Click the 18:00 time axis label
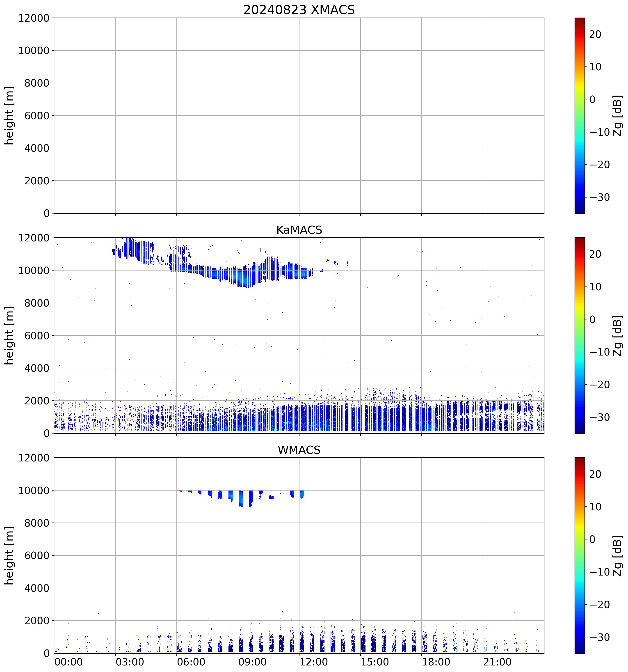628x672 pixels. click(x=436, y=662)
